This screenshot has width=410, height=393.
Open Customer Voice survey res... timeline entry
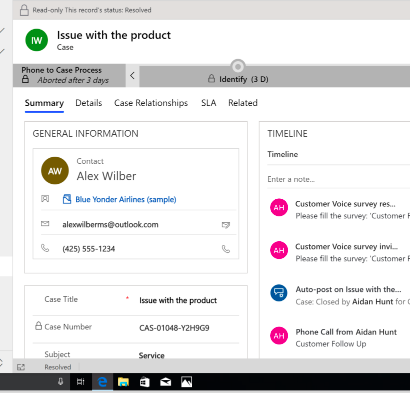click(x=345, y=204)
